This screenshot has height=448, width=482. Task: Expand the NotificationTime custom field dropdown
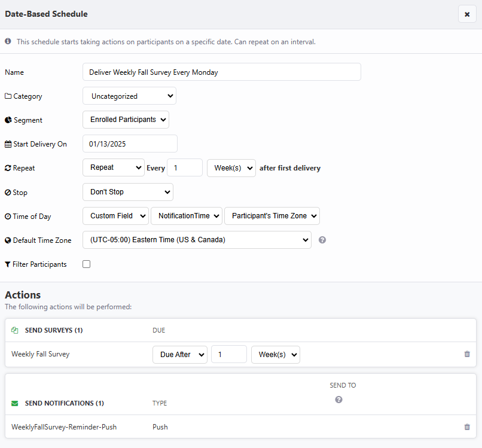(187, 216)
